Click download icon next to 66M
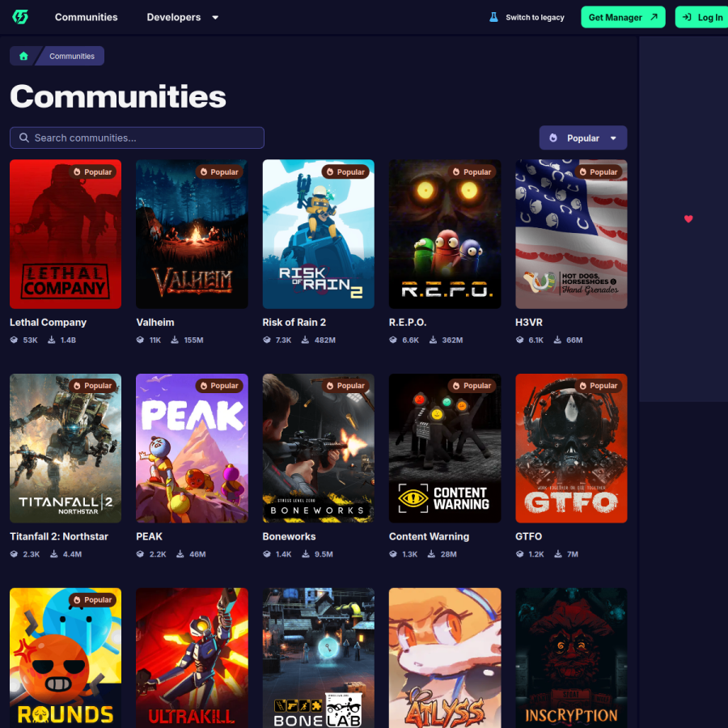 557,340
